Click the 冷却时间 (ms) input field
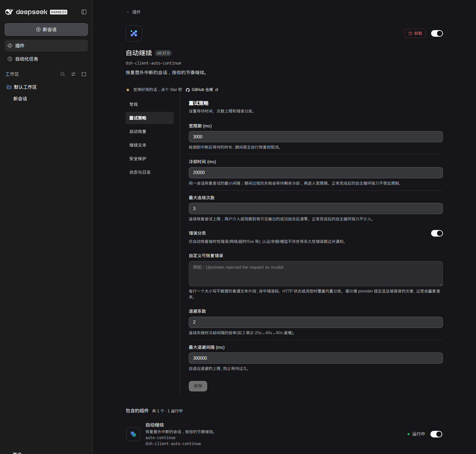This screenshot has width=476, height=454. (316, 173)
